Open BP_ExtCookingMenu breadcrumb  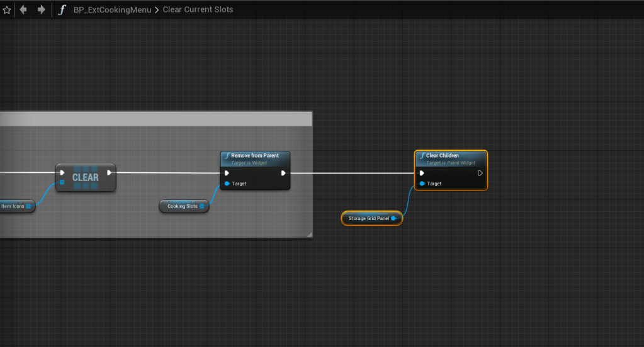(x=112, y=10)
